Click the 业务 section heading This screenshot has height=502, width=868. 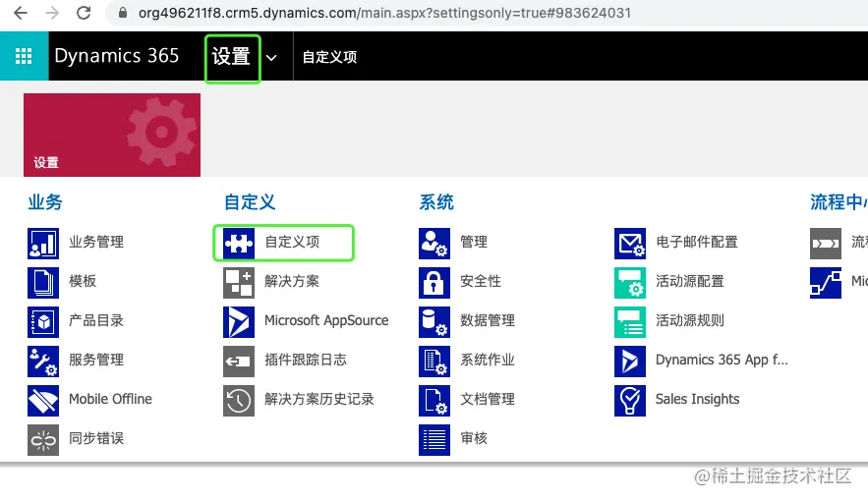pos(45,202)
